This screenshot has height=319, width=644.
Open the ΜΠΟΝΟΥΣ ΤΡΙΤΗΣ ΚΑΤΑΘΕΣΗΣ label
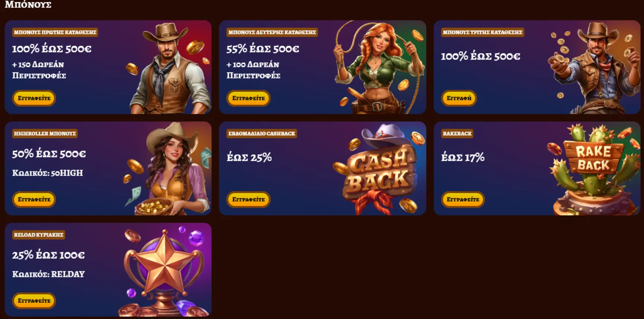point(483,32)
